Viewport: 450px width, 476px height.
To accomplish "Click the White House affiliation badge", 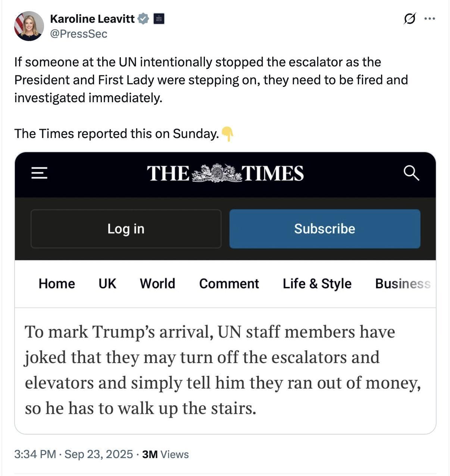I will click(159, 19).
